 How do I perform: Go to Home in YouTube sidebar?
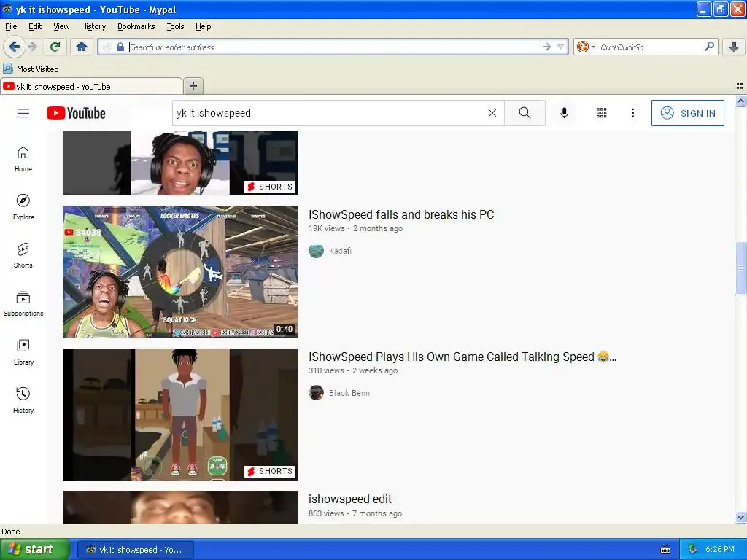click(x=23, y=159)
